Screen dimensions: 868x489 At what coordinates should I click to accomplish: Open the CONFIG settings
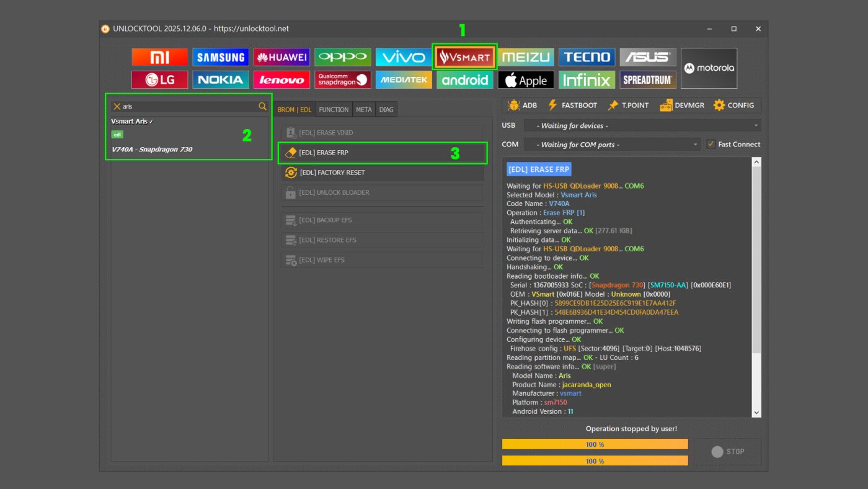pos(733,105)
